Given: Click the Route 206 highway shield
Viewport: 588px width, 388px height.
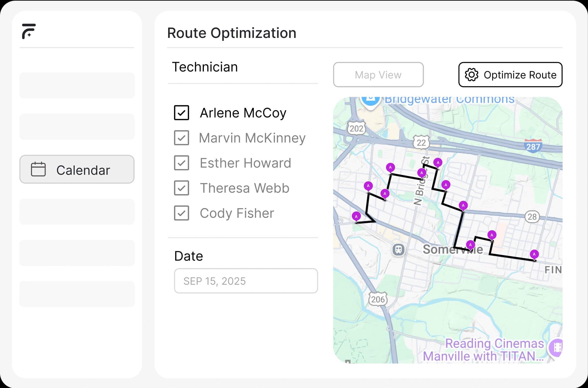Looking at the screenshot, I should click(x=378, y=299).
